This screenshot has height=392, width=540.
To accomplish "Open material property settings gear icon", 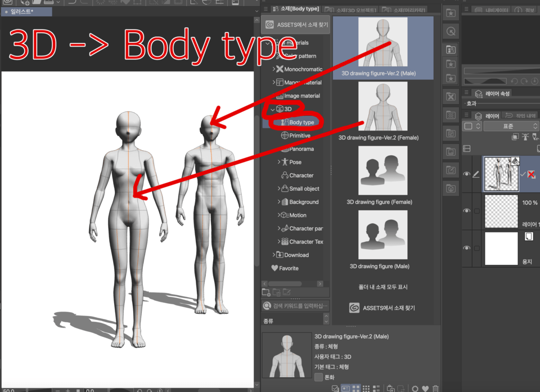I will pos(415,388).
